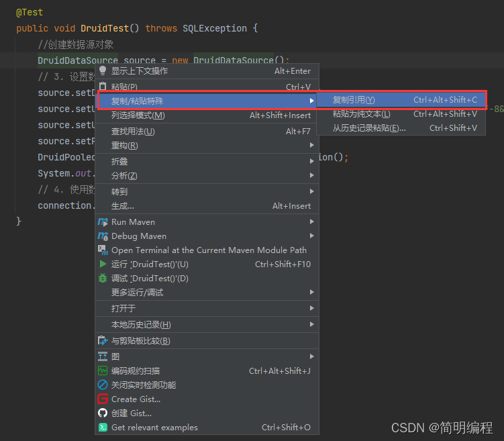The height and width of the screenshot is (441, 504).
Task: Expand the 折叠 submenu arrow
Action: click(311, 161)
